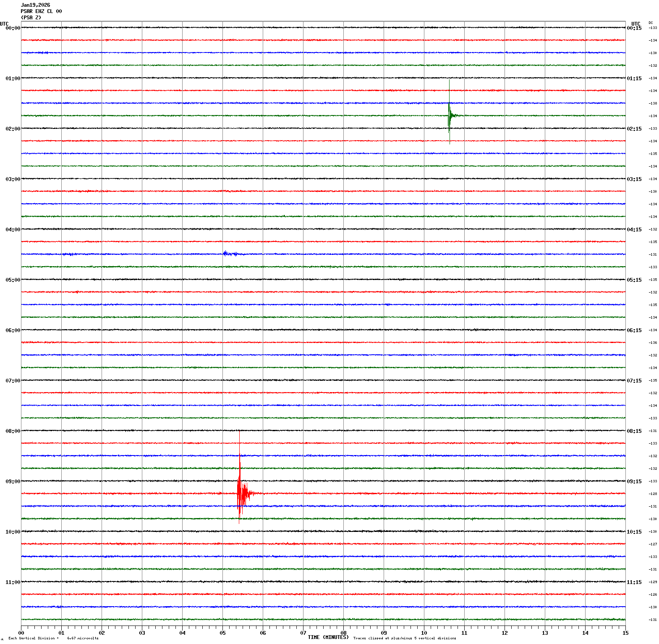Click the 07 minute tick label on x-axis

coord(303,633)
